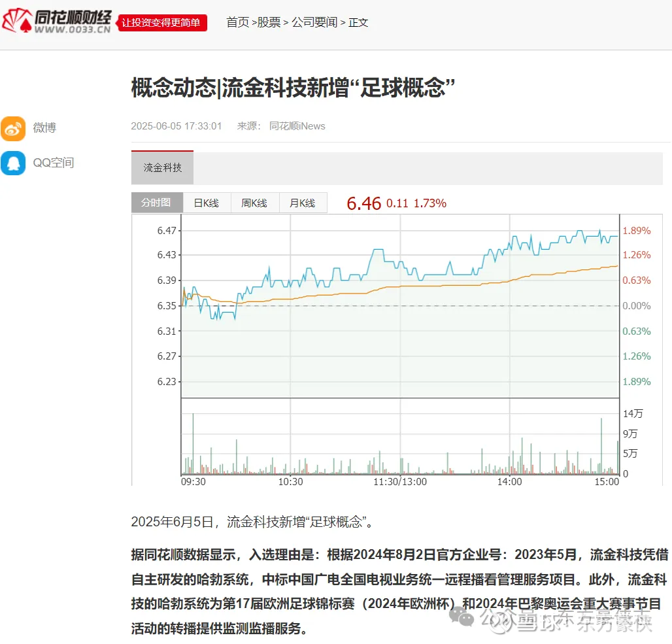The width and height of the screenshot is (672, 644).
Task: Switch to the 日K线 chart tab
Action: click(x=207, y=203)
